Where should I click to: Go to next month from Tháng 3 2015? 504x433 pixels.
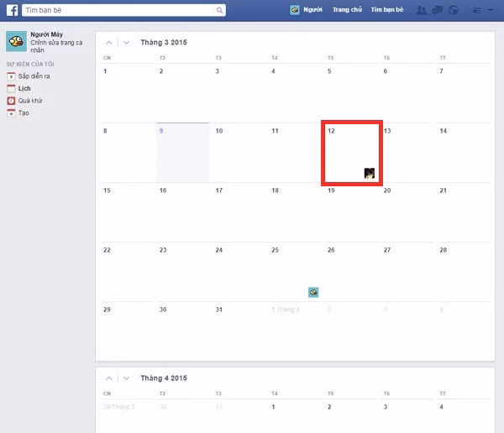[126, 43]
